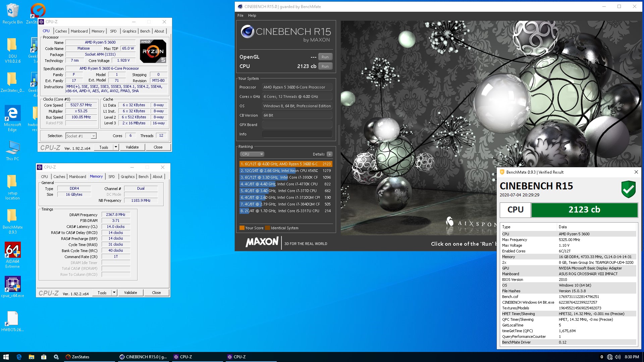The image size is (644, 362).
Task: Click the GFX Board field in Cinebench
Action: coord(297,125)
